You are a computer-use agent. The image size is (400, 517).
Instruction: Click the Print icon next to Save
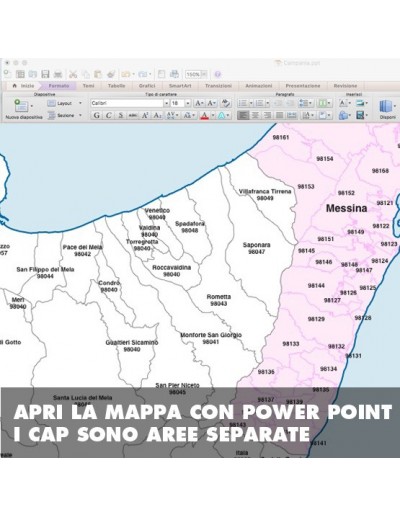pyautogui.click(x=58, y=74)
